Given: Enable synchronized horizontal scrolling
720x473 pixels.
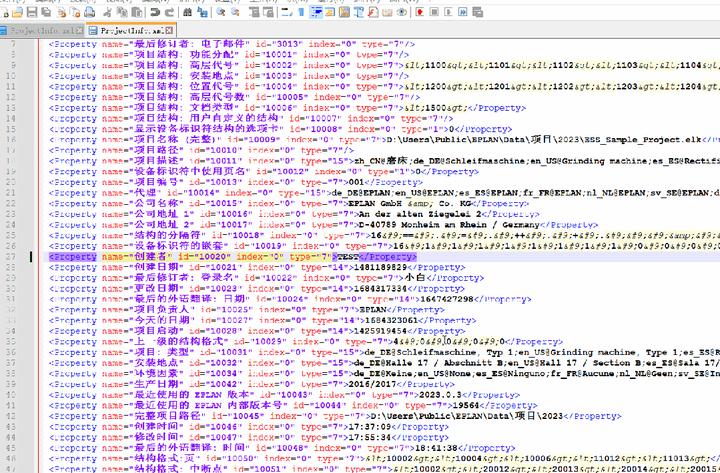Looking at the screenshot, I should [268, 12].
